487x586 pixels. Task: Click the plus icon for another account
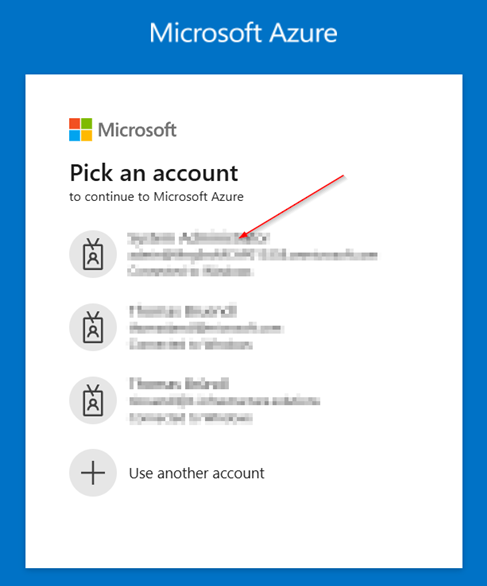tap(93, 473)
